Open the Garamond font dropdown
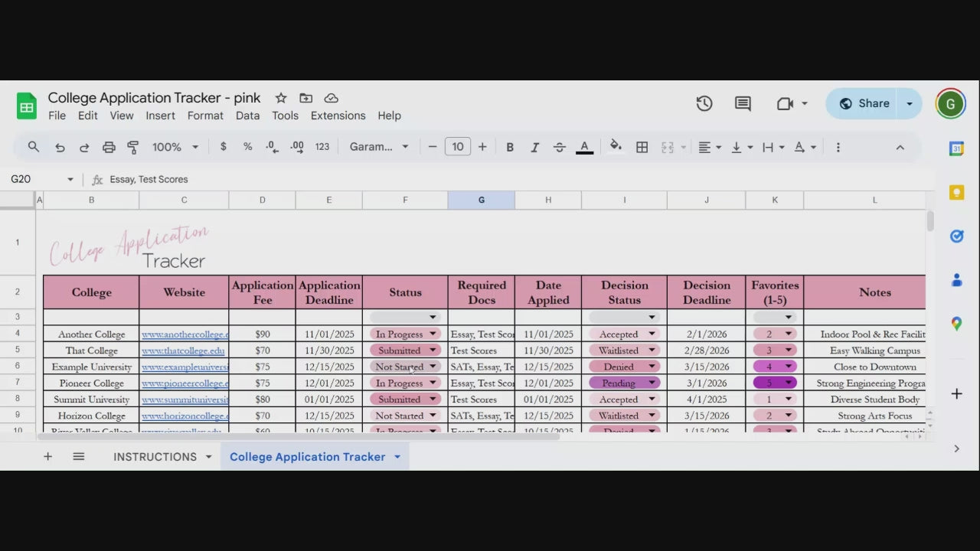Viewport: 980px width, 551px height. coord(379,147)
